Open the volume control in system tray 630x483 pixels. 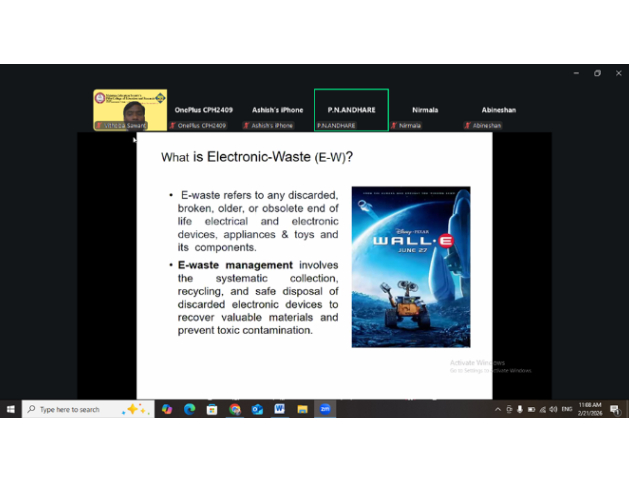[555, 409]
